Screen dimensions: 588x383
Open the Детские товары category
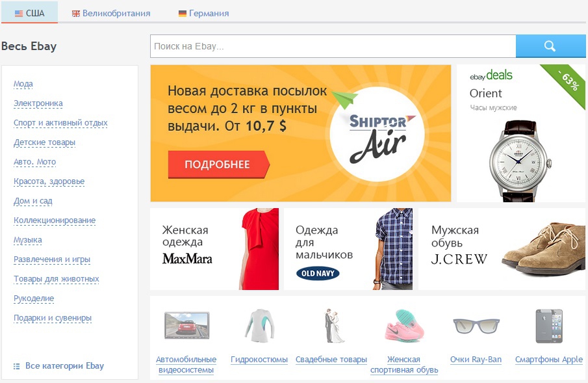point(44,142)
